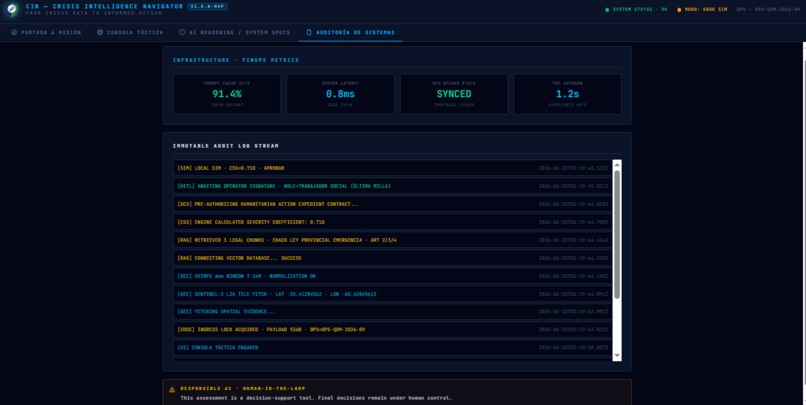Click the audit log scrollbar down arrow
The image size is (806, 405).
pyautogui.click(x=617, y=356)
